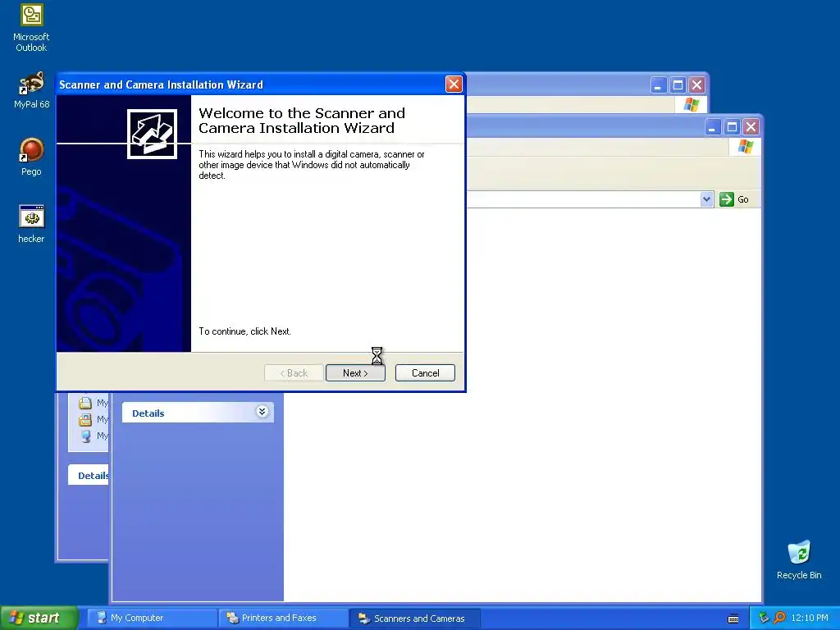
Task: Cancel the Scanner and Camera Installation Wizard
Action: (425, 373)
